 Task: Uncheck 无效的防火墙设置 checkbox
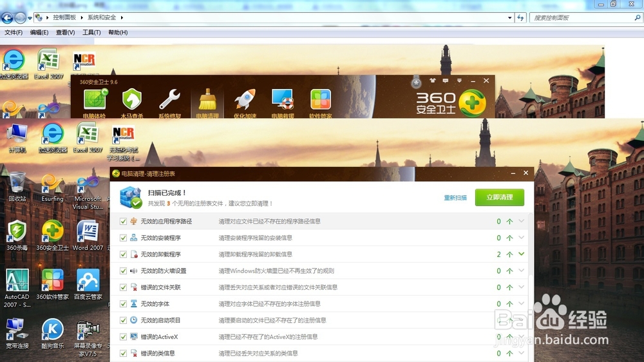coord(123,271)
